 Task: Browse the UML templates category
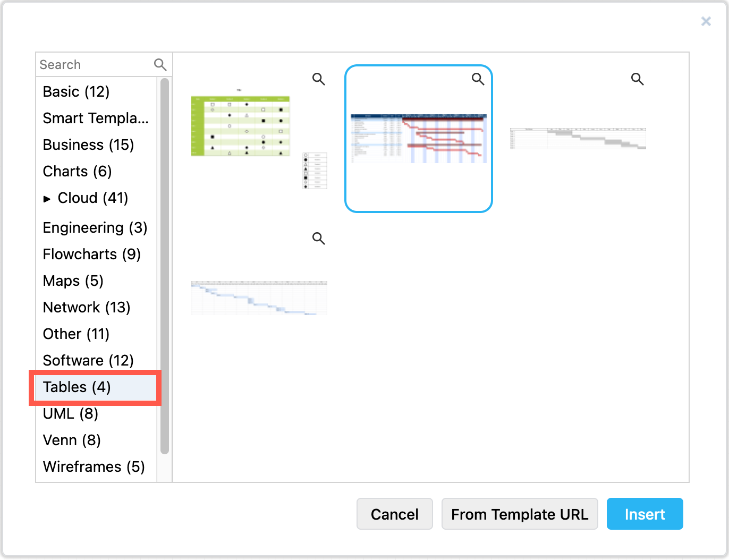pyautogui.click(x=70, y=413)
